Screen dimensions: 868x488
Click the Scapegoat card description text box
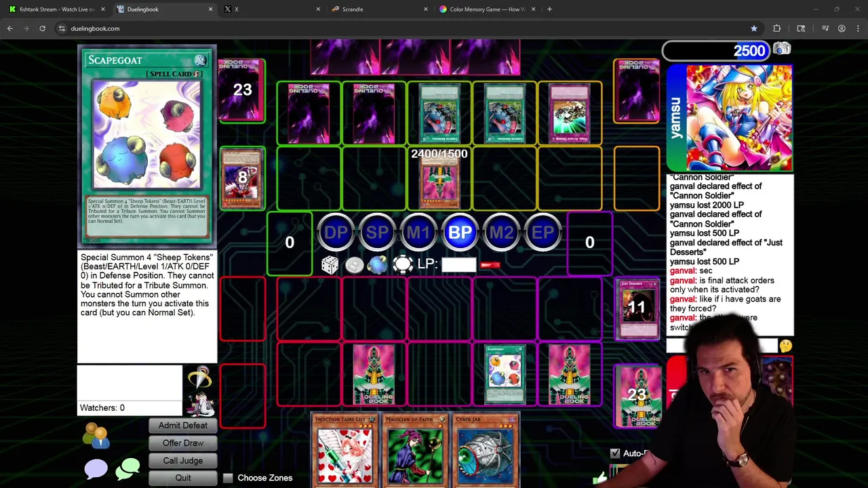147,307
